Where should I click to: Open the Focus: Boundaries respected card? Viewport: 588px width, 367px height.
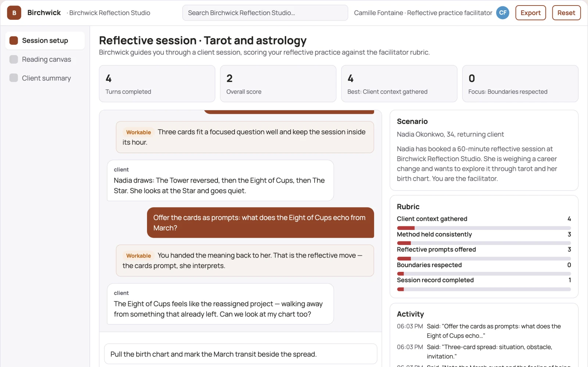520,84
